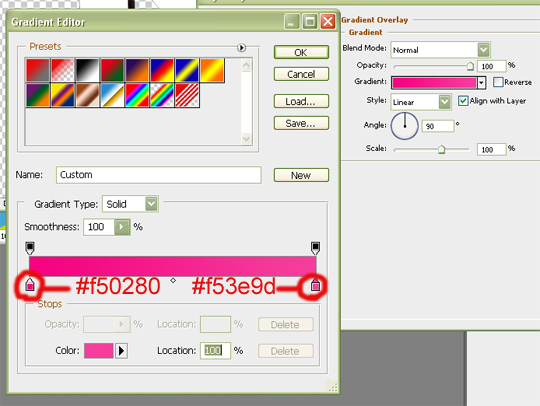The image size is (540, 406).
Task: Click the pink Gradient preview swatch
Action: pyautogui.click(x=434, y=83)
